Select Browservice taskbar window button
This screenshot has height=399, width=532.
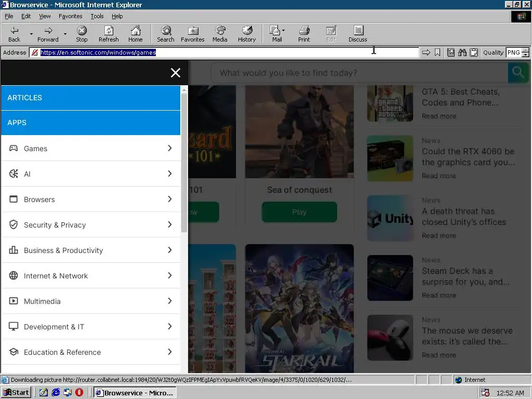click(135, 393)
